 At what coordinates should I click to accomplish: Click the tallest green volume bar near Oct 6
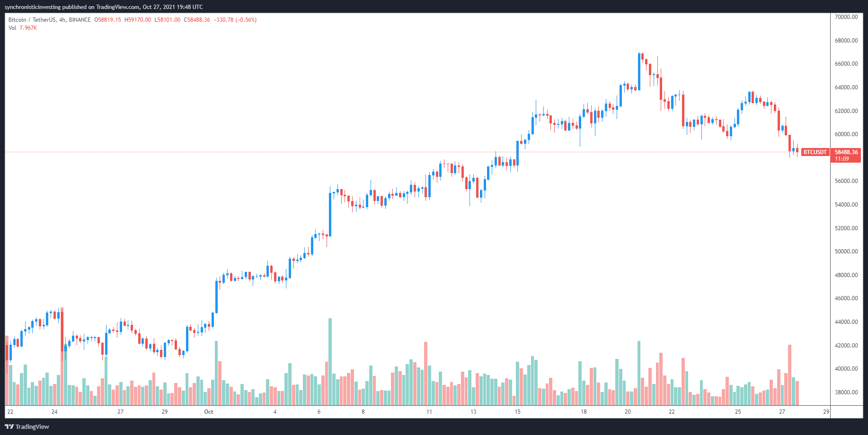[x=330, y=362]
